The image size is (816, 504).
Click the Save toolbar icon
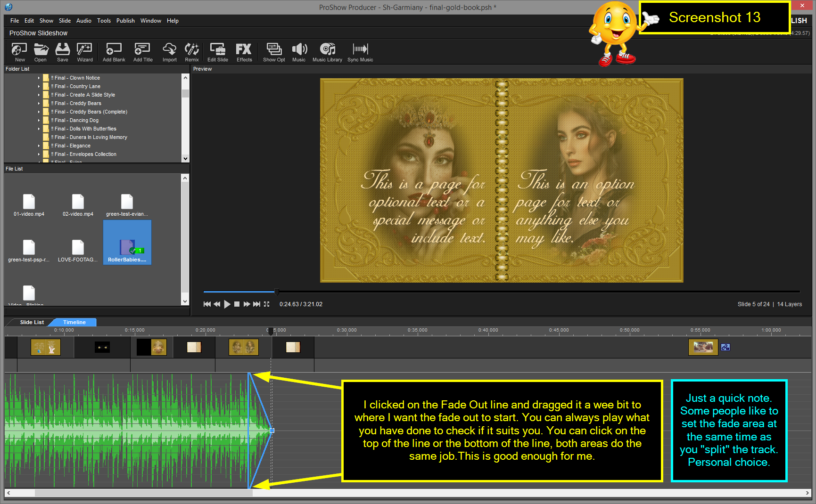coord(63,52)
